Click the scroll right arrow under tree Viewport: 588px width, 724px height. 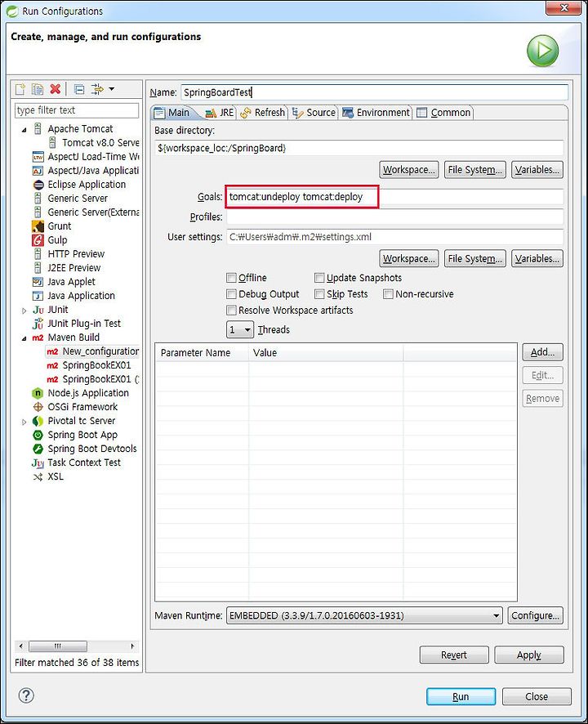tap(132, 646)
